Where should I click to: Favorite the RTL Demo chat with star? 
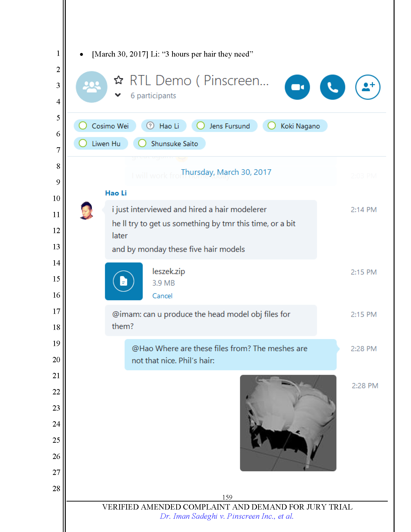click(x=118, y=80)
